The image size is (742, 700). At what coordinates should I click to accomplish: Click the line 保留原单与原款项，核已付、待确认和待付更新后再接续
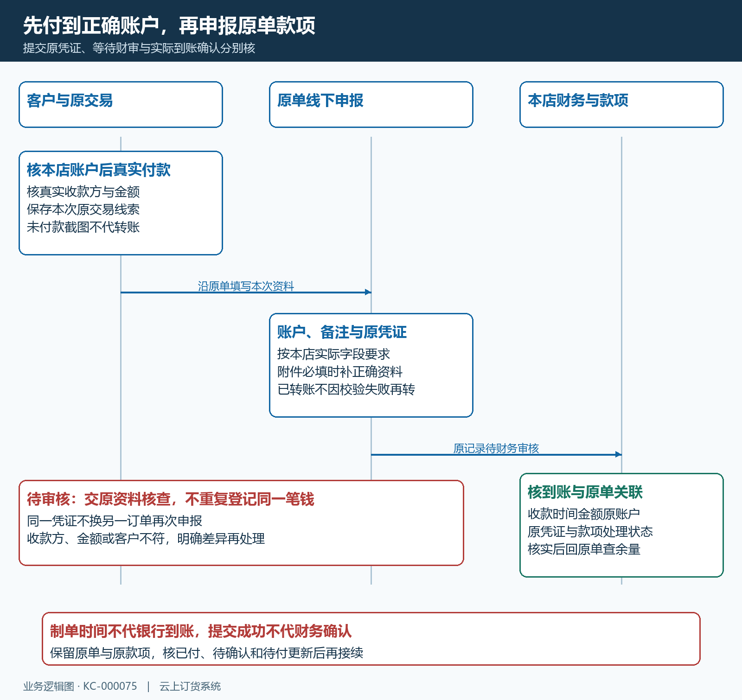point(207,653)
